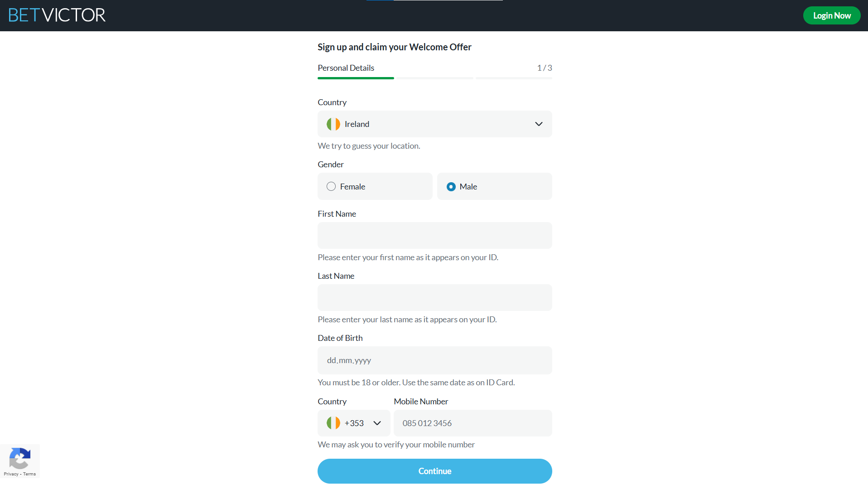Click the second grey progress step segment
The width and height of the screenshot is (868, 485).
tap(435, 78)
